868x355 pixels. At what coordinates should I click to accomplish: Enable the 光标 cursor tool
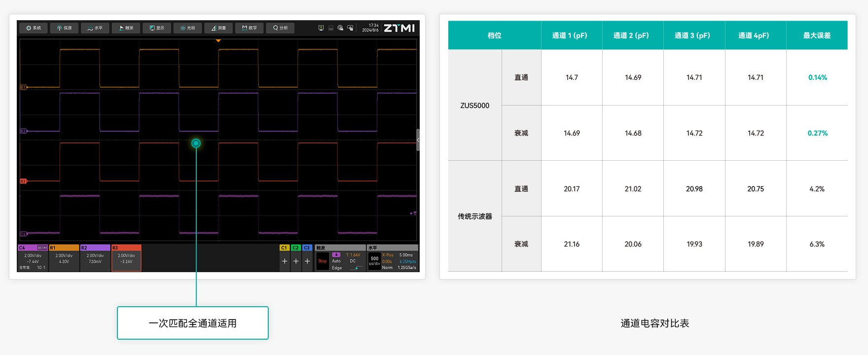[x=187, y=28]
